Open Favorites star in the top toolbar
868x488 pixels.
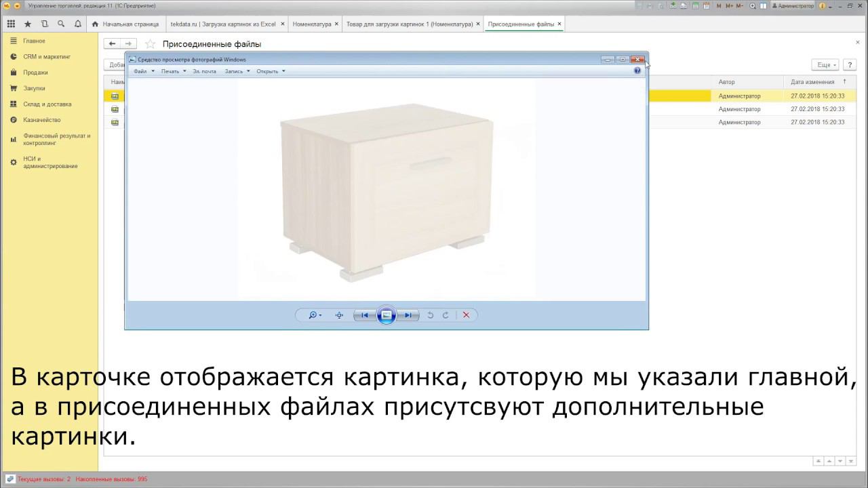[x=28, y=24]
